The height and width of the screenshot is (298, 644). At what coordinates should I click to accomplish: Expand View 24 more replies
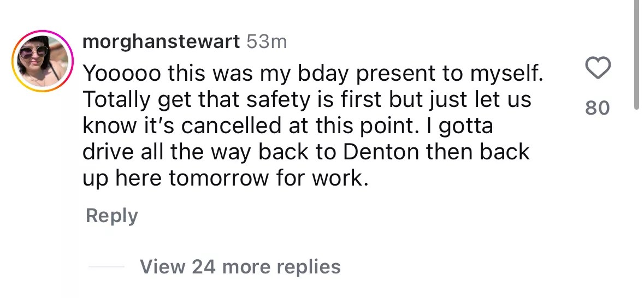(x=240, y=267)
